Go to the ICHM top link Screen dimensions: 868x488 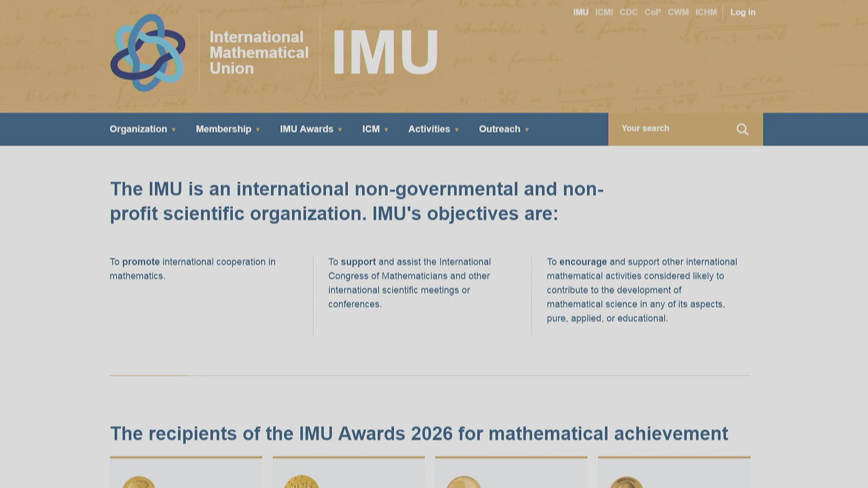(x=706, y=12)
